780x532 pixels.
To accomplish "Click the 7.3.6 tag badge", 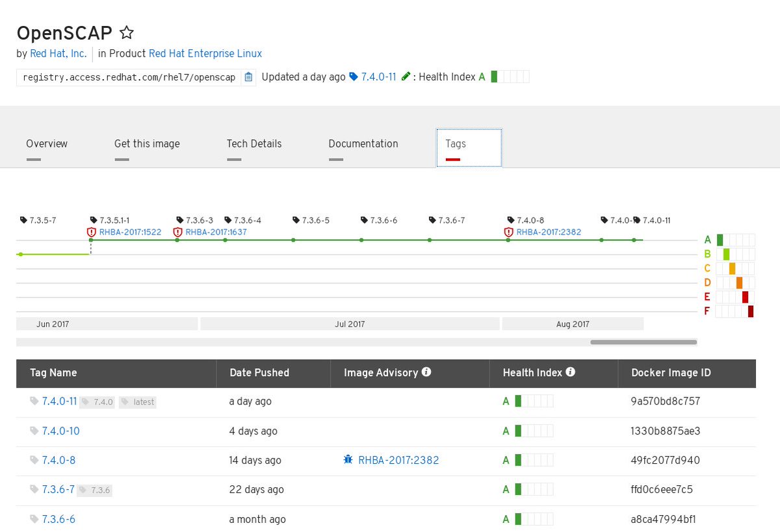I will (x=95, y=490).
